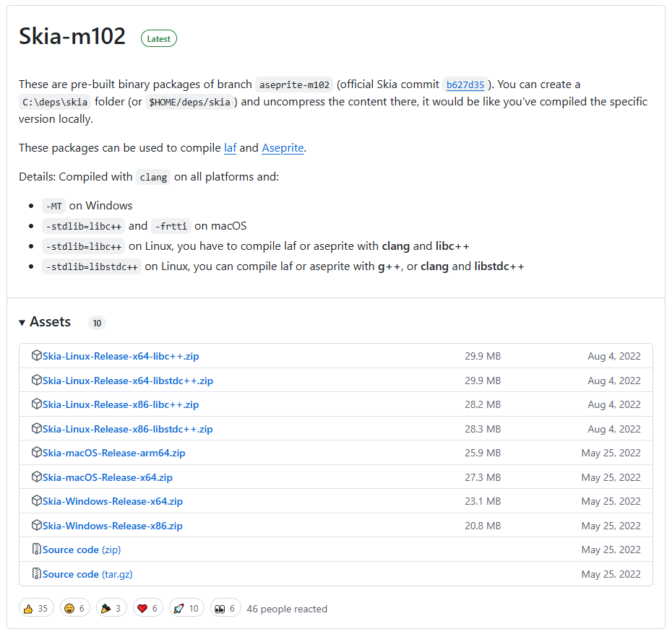
Task: Click package icon beside Skia-Linux-Release-x86-libstdc++.zip
Action: tap(36, 428)
